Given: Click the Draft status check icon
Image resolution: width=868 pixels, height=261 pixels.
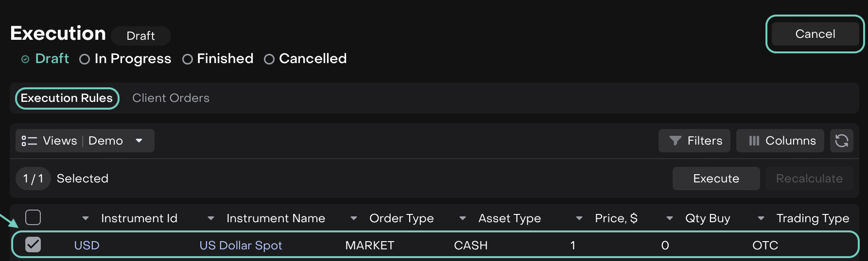Looking at the screenshot, I should click(x=25, y=59).
